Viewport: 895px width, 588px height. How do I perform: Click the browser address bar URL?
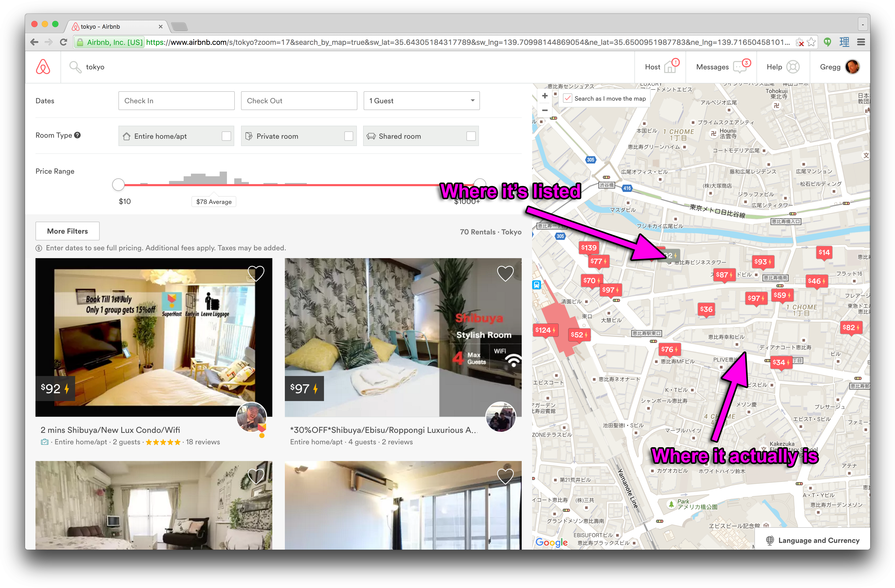468,42
